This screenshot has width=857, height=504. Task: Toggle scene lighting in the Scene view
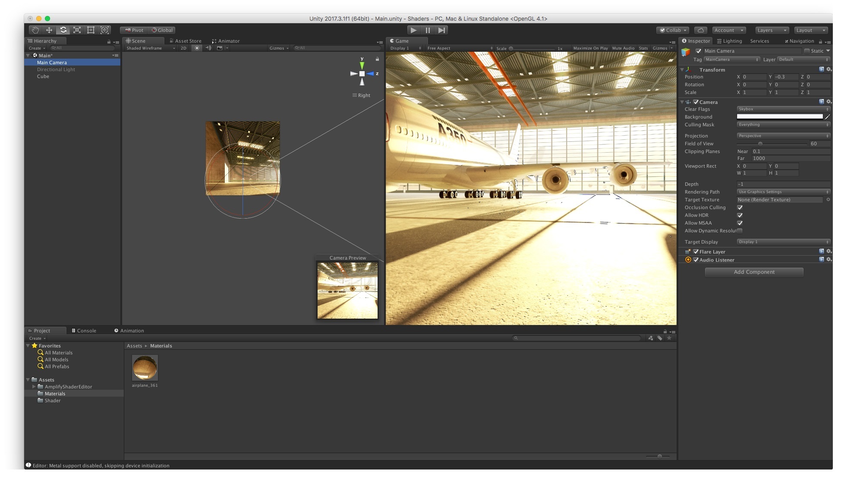197,48
